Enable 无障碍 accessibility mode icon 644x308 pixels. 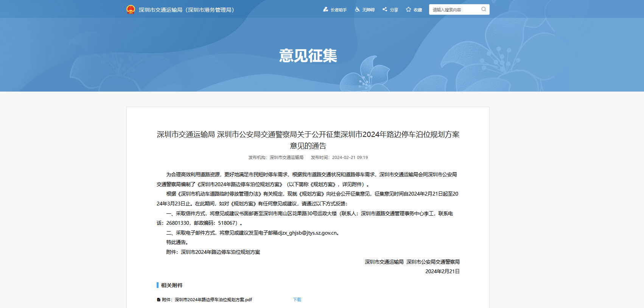pos(357,9)
